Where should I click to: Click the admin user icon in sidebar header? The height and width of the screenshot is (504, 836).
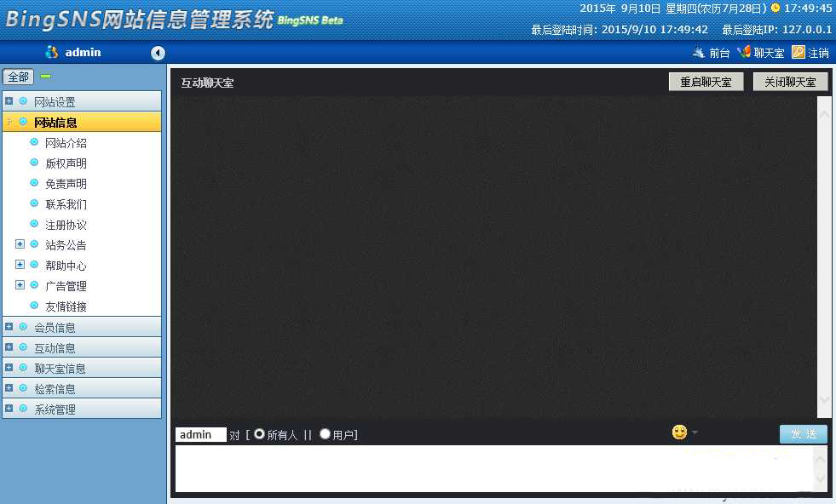(x=52, y=52)
